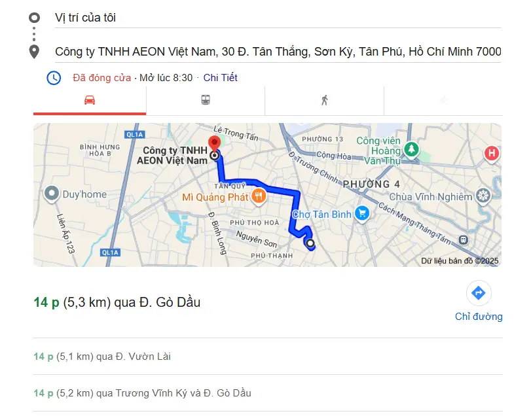Click the clock opening-hours icon

54,78
